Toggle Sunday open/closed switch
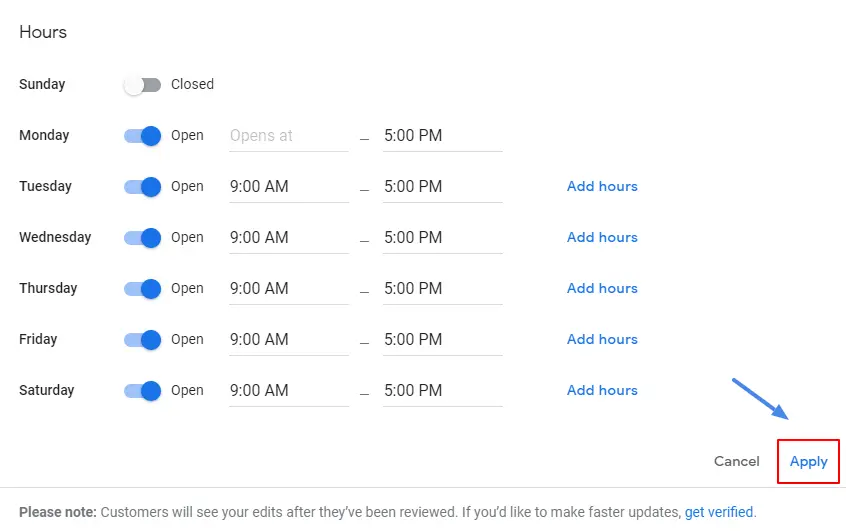 (142, 85)
